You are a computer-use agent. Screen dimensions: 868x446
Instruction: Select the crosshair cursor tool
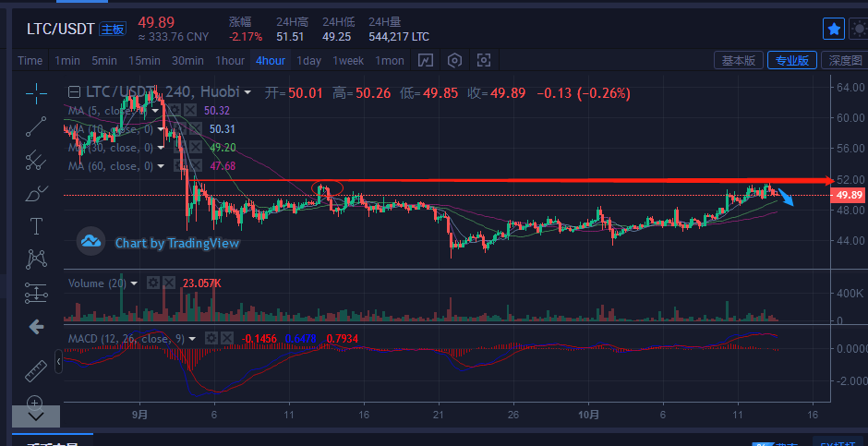pyautogui.click(x=36, y=93)
